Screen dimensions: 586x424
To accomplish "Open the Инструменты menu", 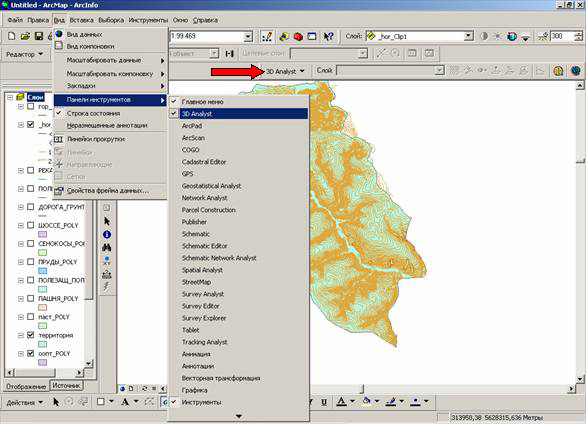I will tap(148, 20).
